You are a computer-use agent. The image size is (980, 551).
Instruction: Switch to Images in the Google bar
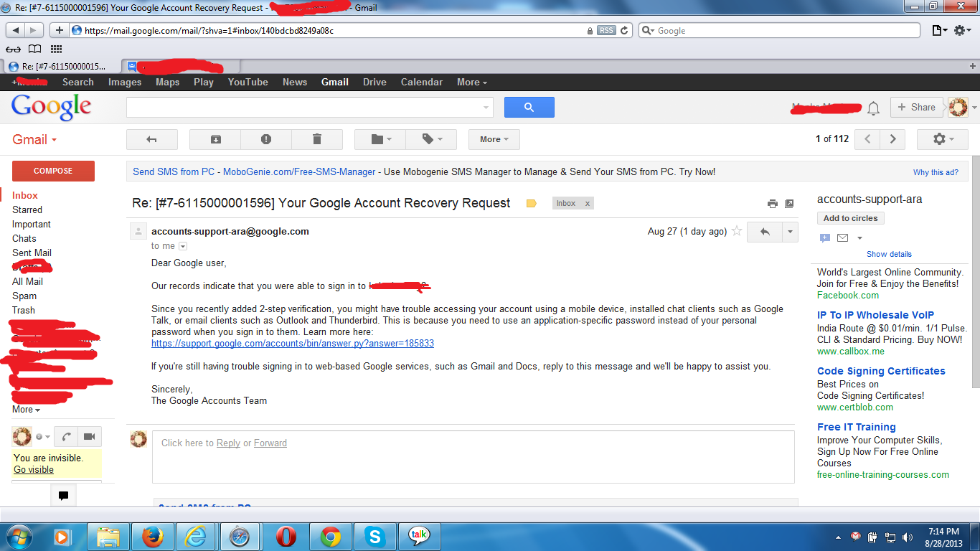coord(125,83)
